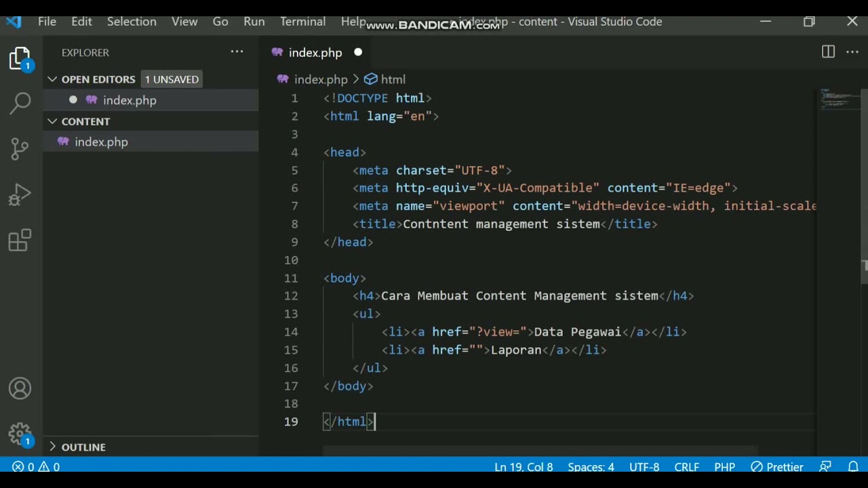Screen dimensions: 868x488
Task: Open the Source Control view icon
Action: [x=20, y=149]
